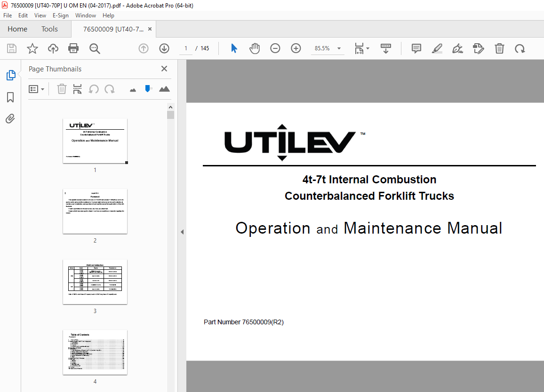Open thumbnail panel options menu

point(36,89)
